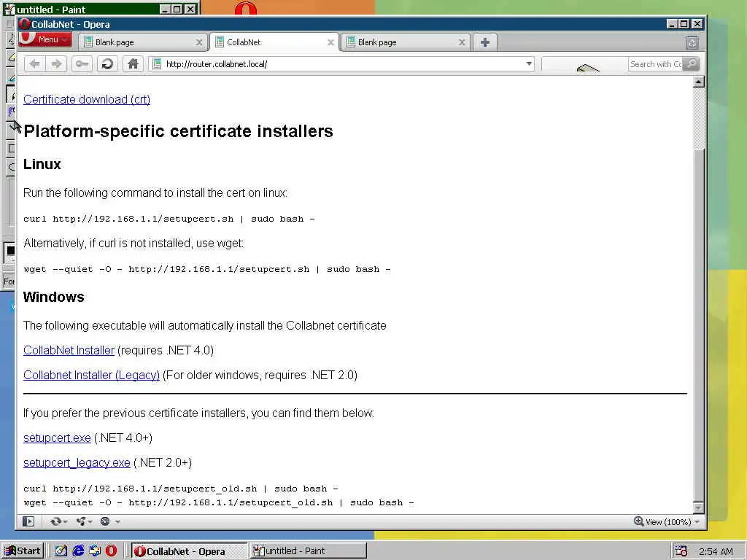This screenshot has height=560, width=747.
Task: Click the 2:54 AM clock
Action: click(716, 551)
